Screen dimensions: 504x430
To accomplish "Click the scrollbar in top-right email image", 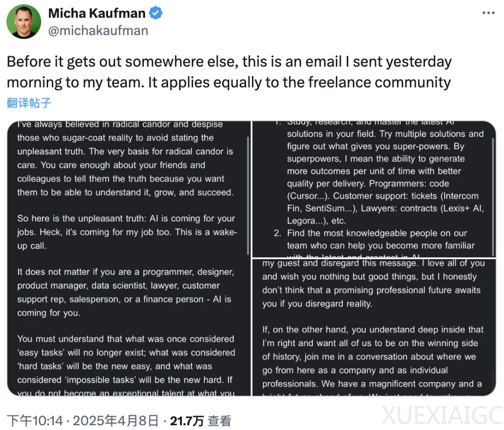I will pyautogui.click(x=493, y=196).
